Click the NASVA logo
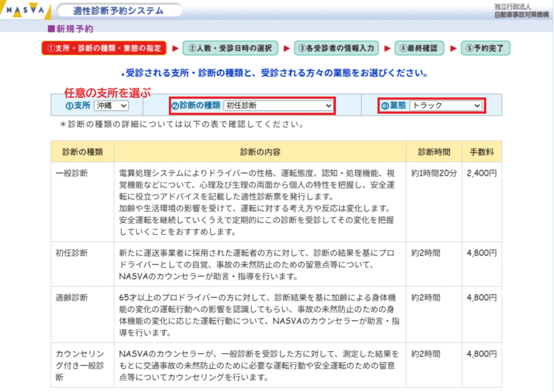This screenshot has width=554, height=392. [x=25, y=10]
